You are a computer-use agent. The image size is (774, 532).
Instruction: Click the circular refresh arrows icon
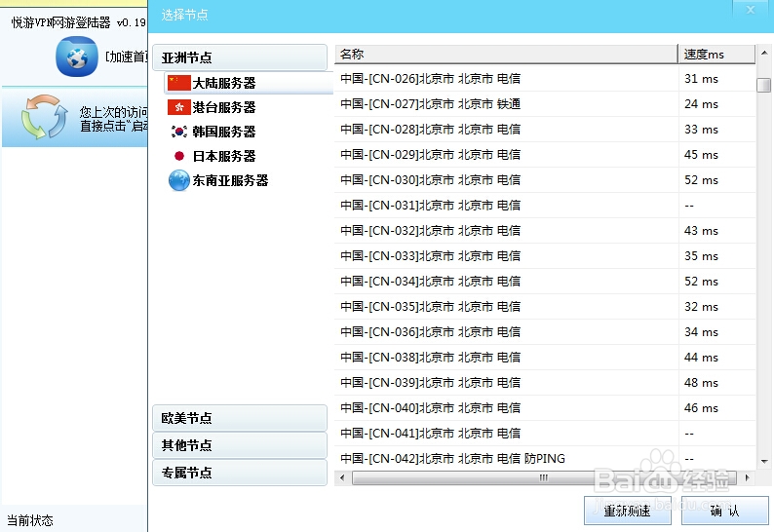45,117
